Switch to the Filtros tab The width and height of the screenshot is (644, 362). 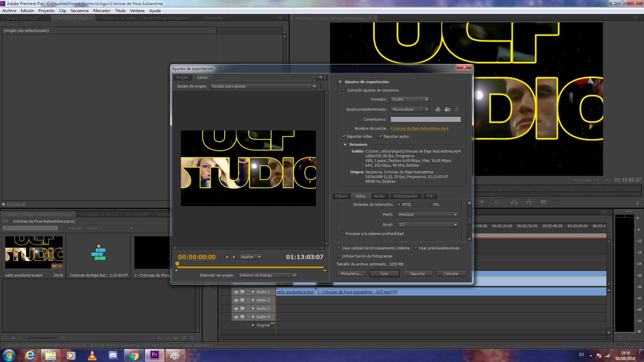coord(341,196)
